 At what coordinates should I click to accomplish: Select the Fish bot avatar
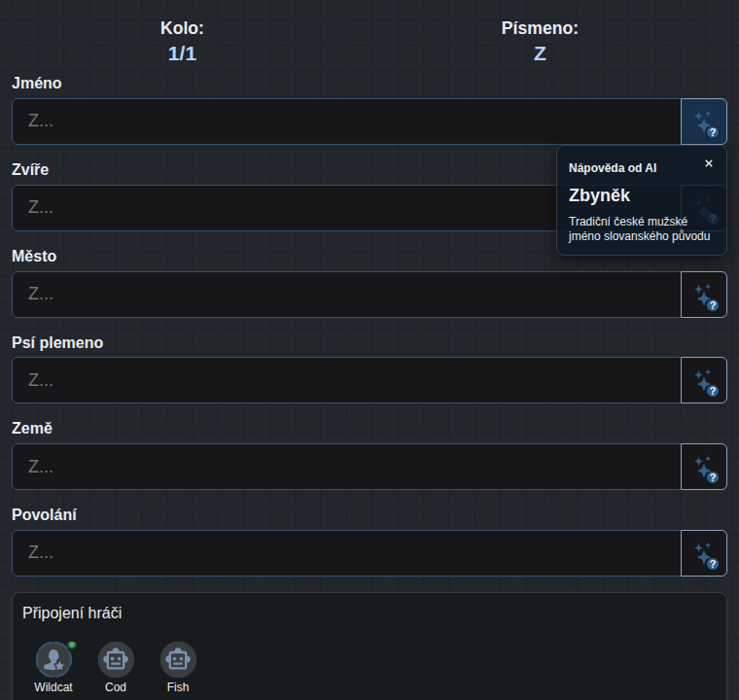point(178,659)
